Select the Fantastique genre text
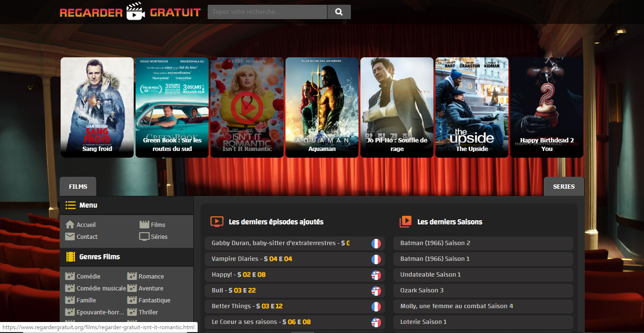644x333 pixels. 154,301
